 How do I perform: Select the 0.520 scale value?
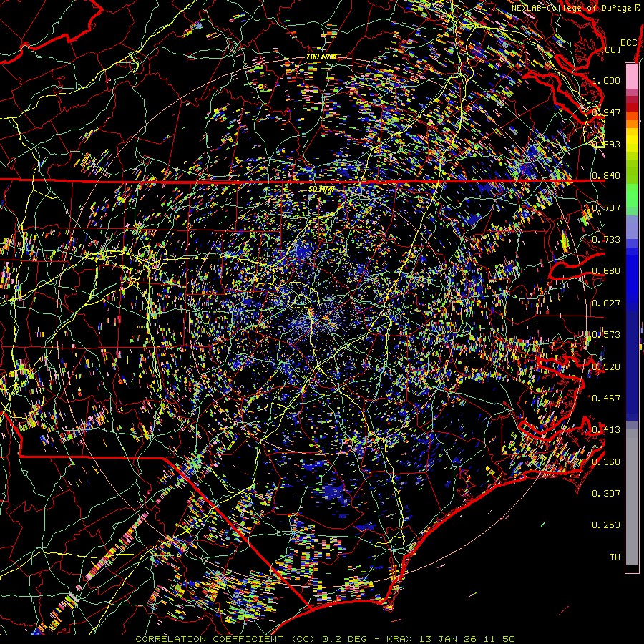606,367
